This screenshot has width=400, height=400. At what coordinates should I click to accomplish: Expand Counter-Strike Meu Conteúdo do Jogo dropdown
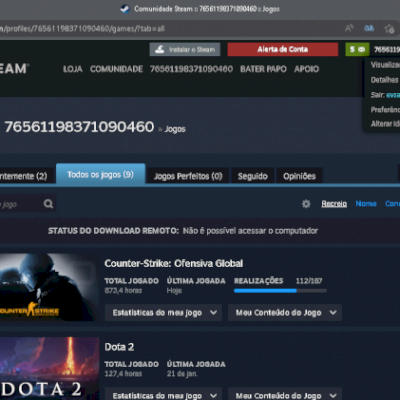point(285,312)
